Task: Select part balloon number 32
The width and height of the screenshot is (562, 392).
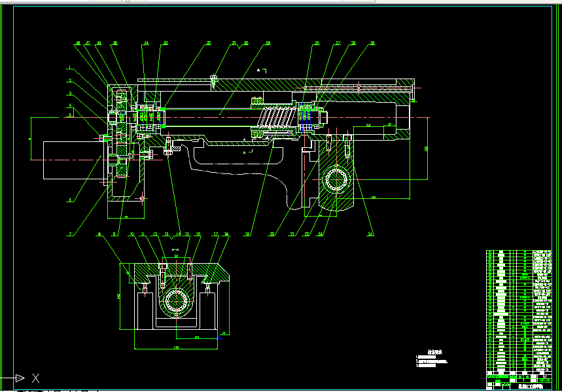Action: [209, 43]
